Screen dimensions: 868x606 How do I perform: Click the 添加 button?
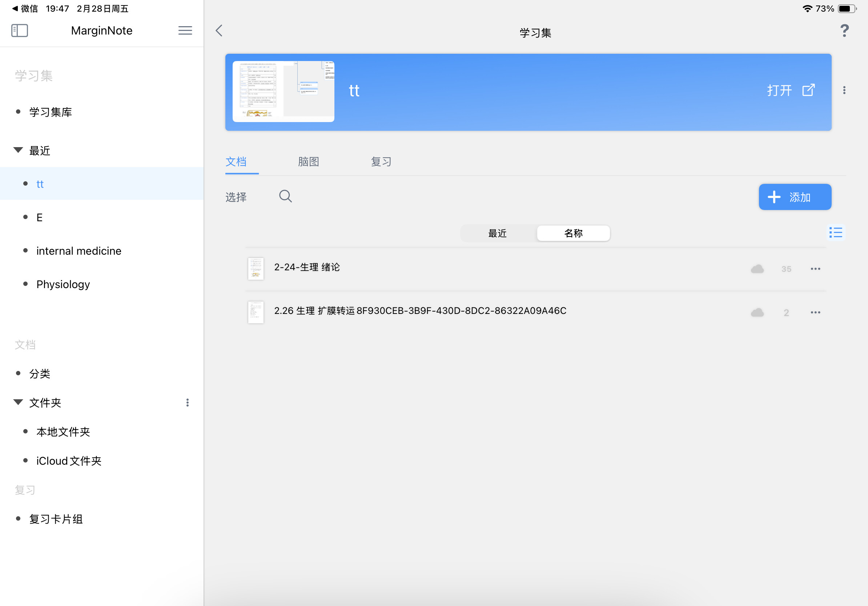pos(795,197)
